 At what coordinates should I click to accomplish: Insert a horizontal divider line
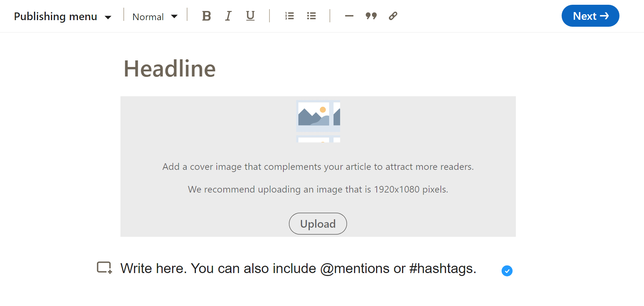(349, 16)
